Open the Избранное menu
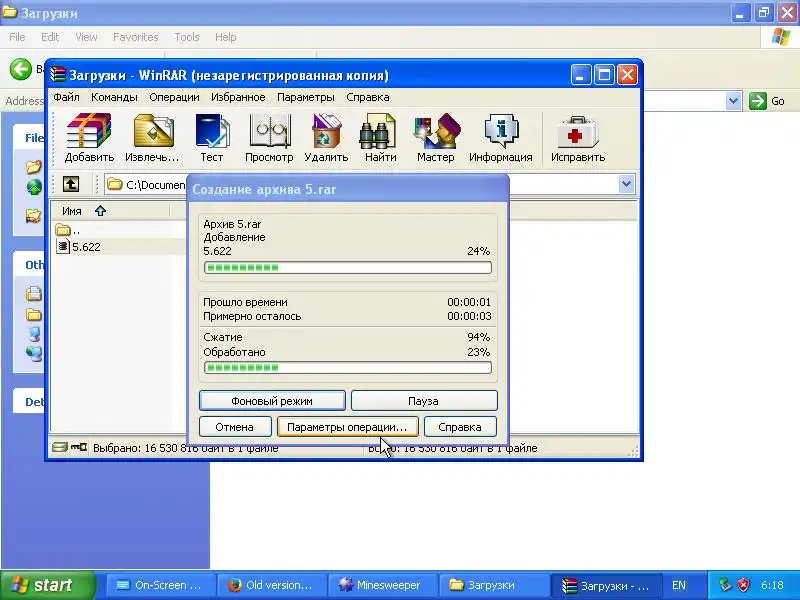Screen dimensions: 800x600 (238, 97)
